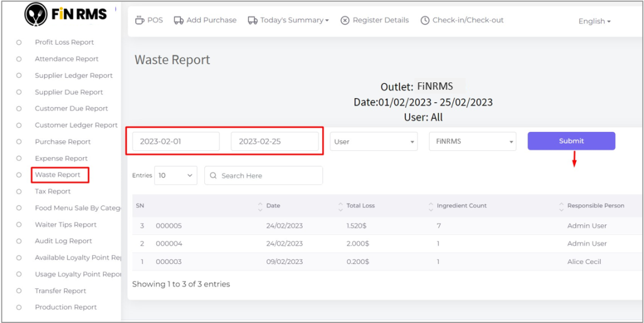Sort by Date column arrows
Screen dimensions: 644x323
[x=260, y=205]
